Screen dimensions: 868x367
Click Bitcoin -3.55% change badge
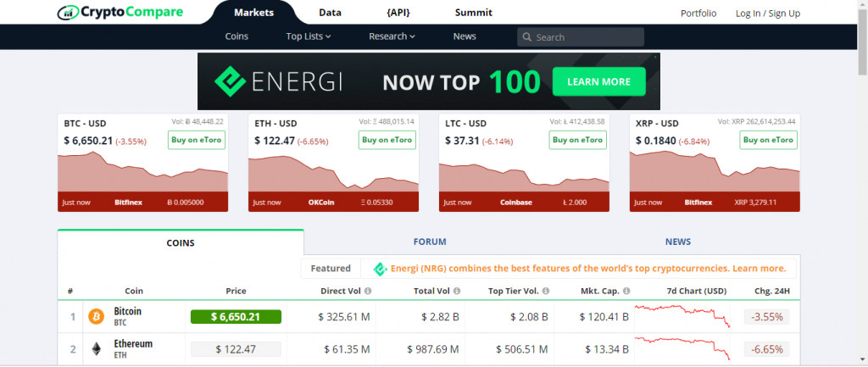(766, 317)
